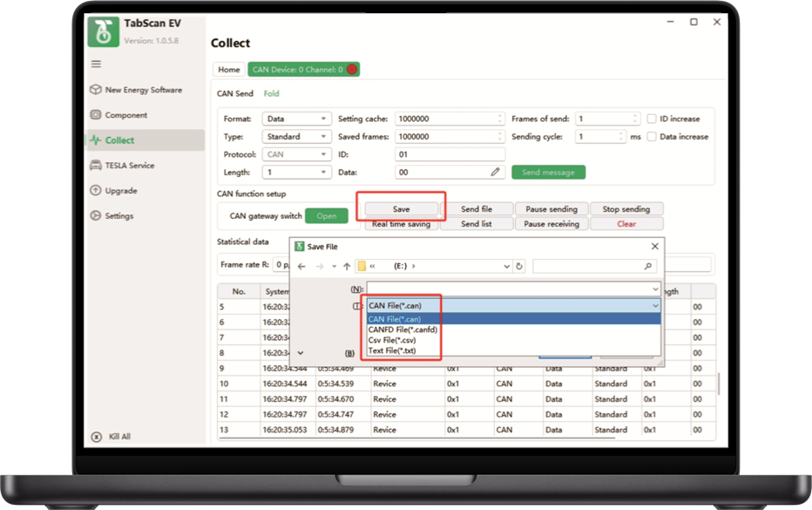Screen dimensions: 812x510
Task: Click the Save button
Action: click(x=402, y=209)
